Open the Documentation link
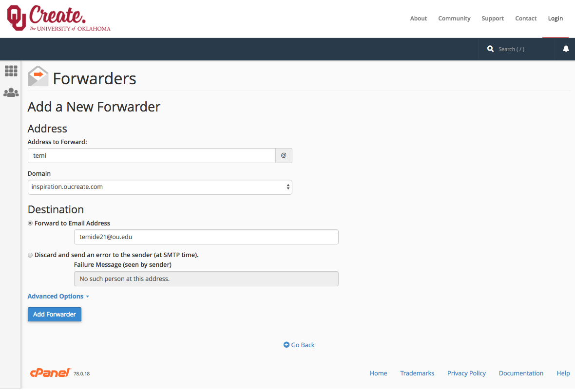Viewport: 575px width, 392px height. coord(521,373)
